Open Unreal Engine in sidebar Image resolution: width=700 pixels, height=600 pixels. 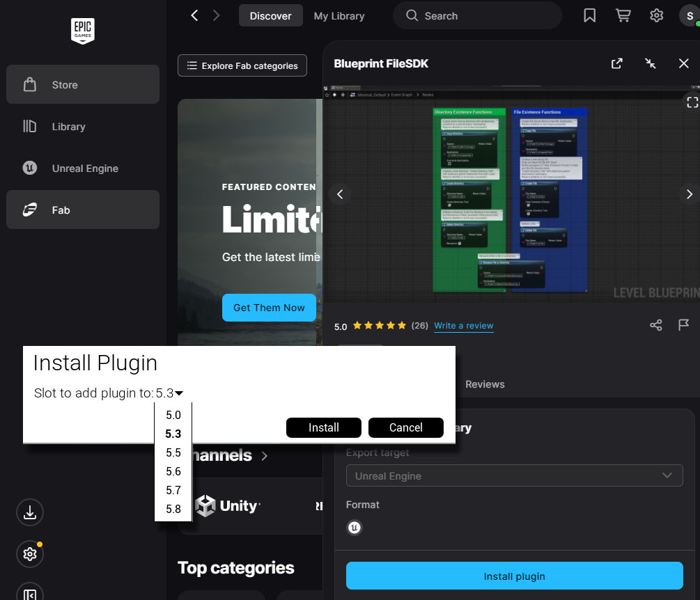[83, 168]
